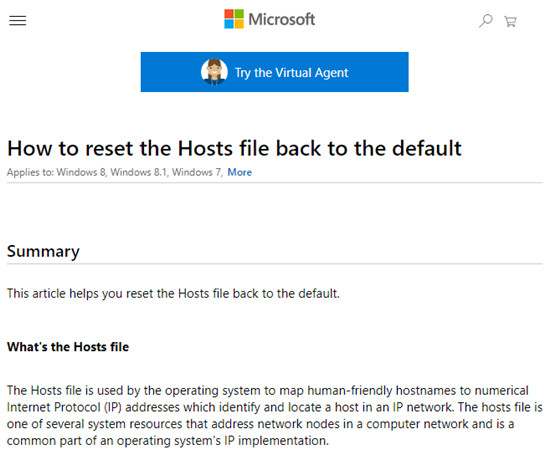
Task: Click the line starting common part of an operating
Action: pyautogui.click(x=168, y=441)
